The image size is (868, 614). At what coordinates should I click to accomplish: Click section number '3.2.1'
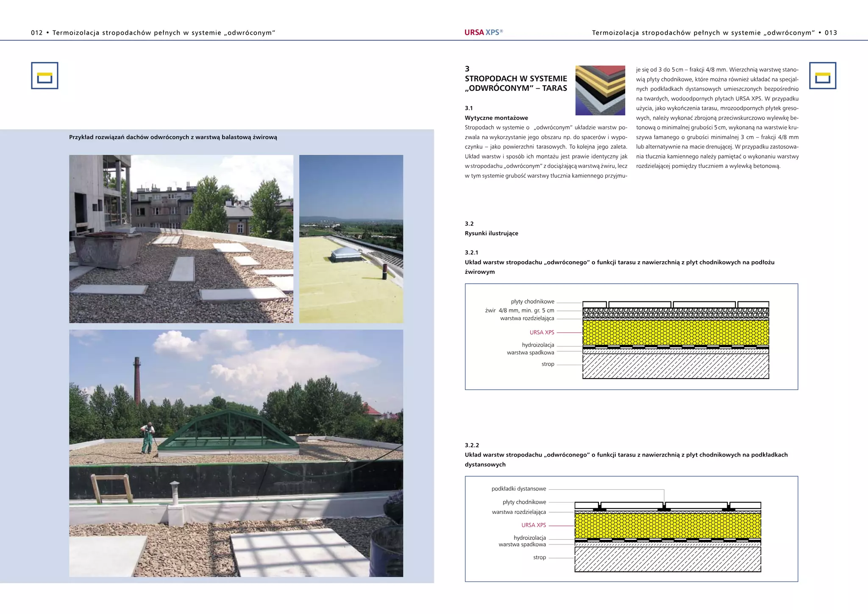click(471, 252)
